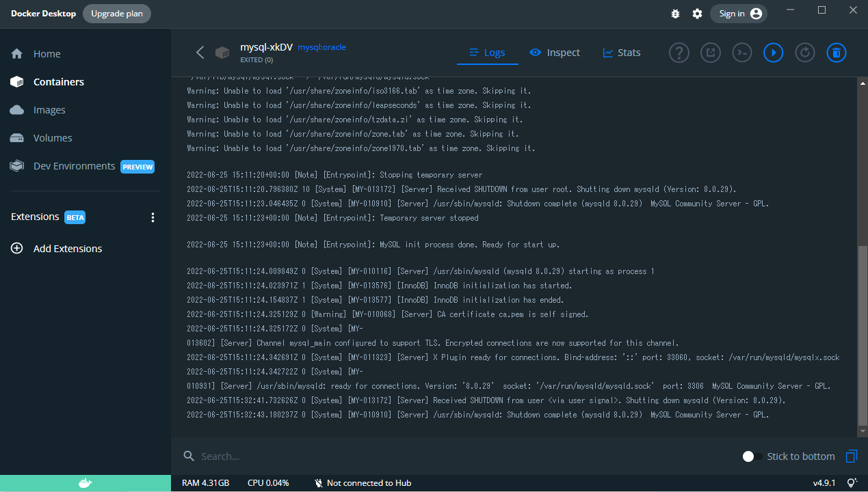
Task: Click the Dev Environments box icon
Action: tap(17, 166)
